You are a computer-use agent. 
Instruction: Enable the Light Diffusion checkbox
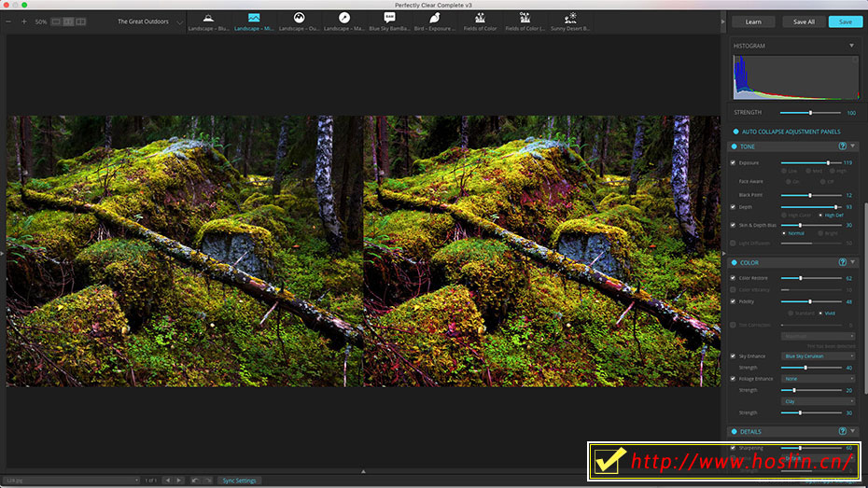(733, 243)
